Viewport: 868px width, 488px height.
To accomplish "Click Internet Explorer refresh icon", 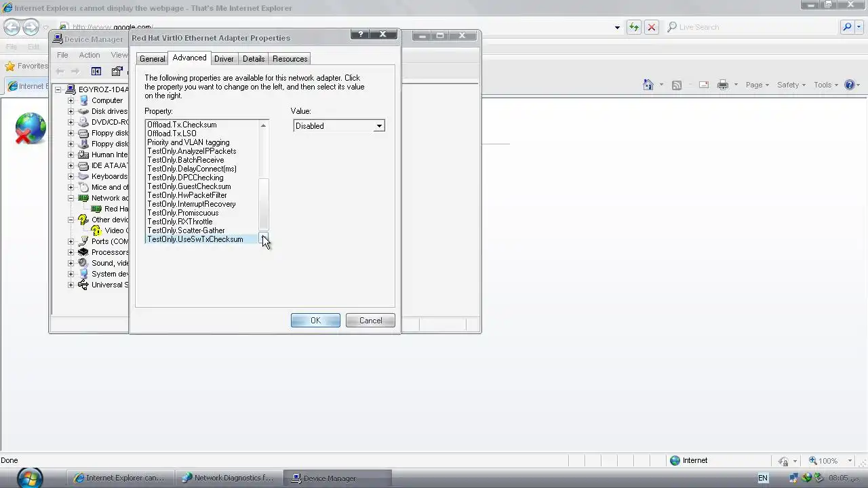I will [x=633, y=27].
